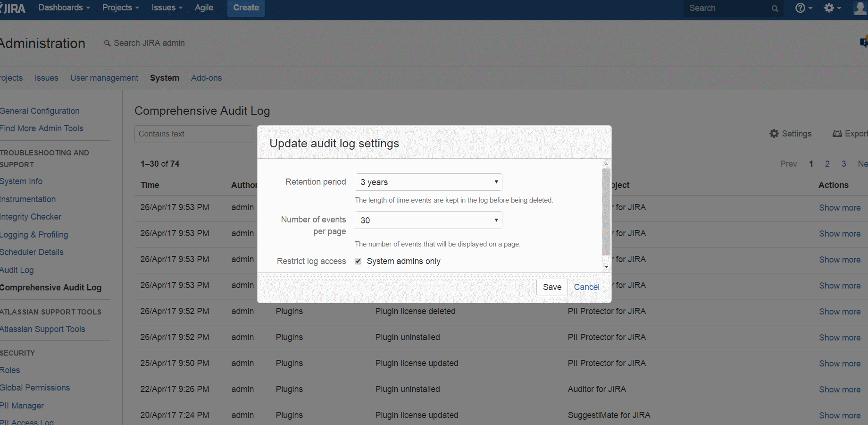The width and height of the screenshot is (868, 425).
Task: Go to page 2 of audit log
Action: click(827, 164)
